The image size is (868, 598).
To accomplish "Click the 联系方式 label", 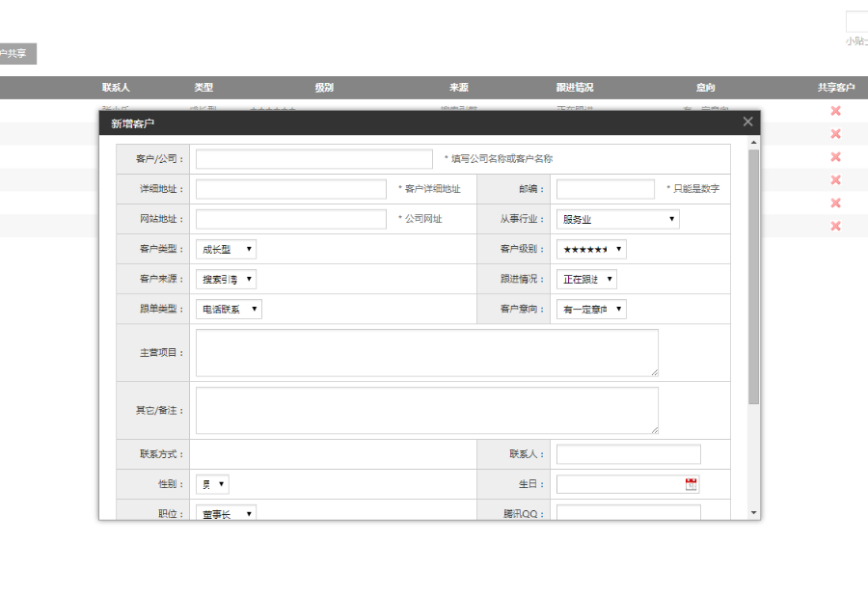I will tap(162, 454).
